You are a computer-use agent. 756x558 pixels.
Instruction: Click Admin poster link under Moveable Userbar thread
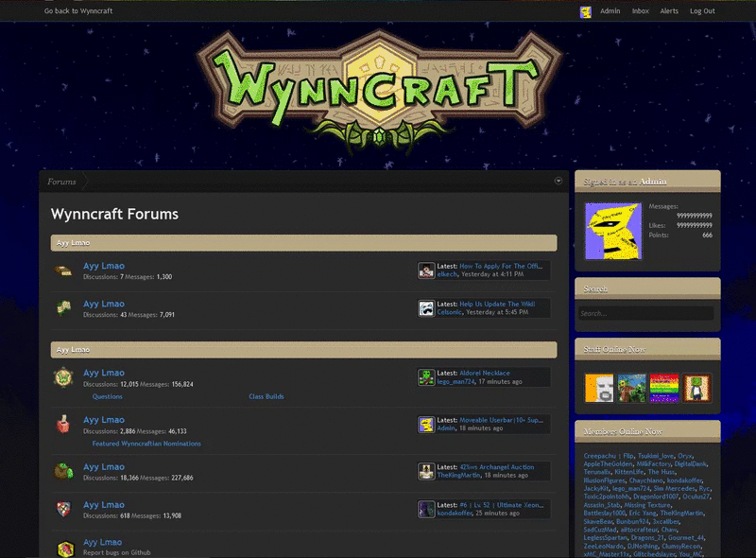click(x=446, y=428)
